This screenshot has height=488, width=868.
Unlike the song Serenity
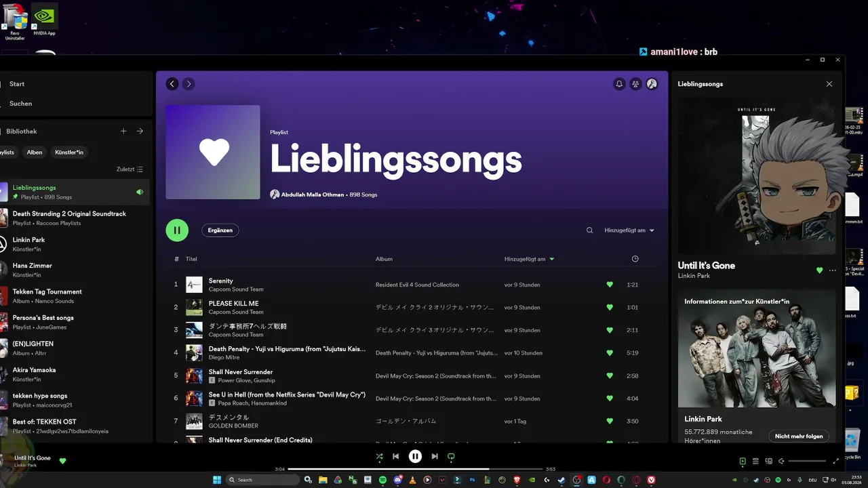coord(610,285)
